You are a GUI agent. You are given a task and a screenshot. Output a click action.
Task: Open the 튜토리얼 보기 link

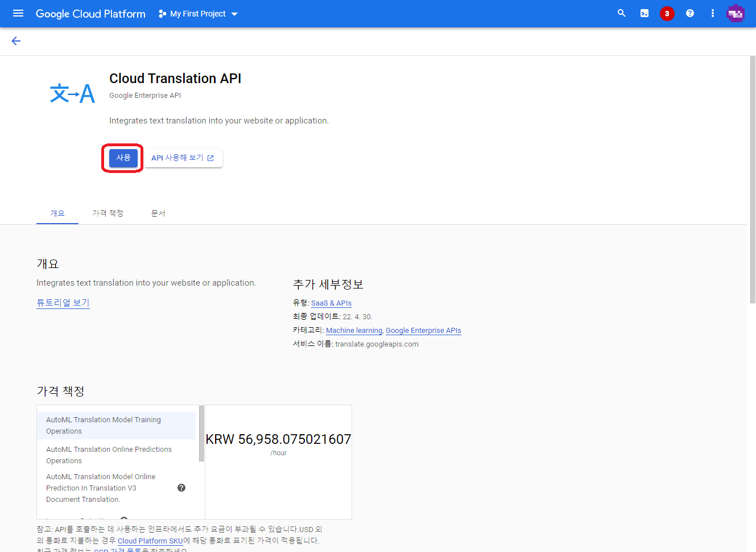63,302
